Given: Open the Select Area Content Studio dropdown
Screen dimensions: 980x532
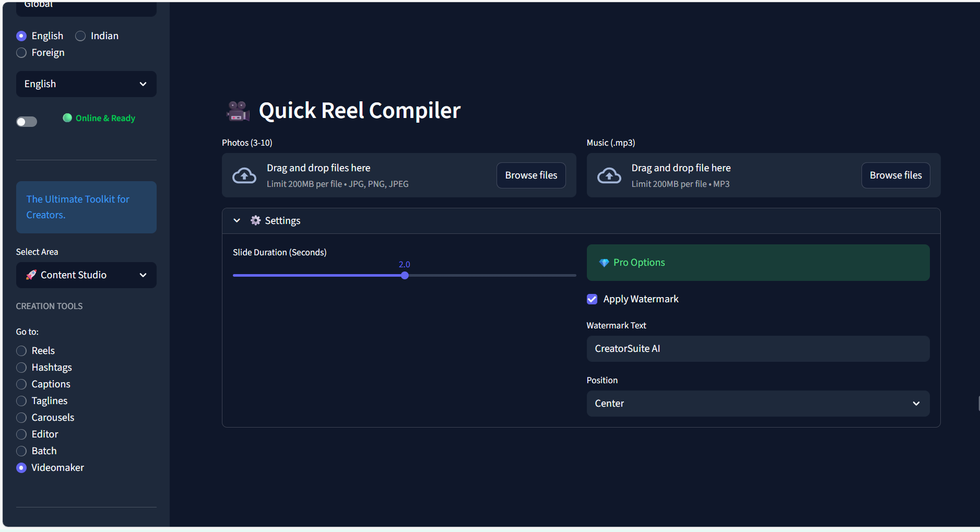Looking at the screenshot, I should [x=86, y=275].
